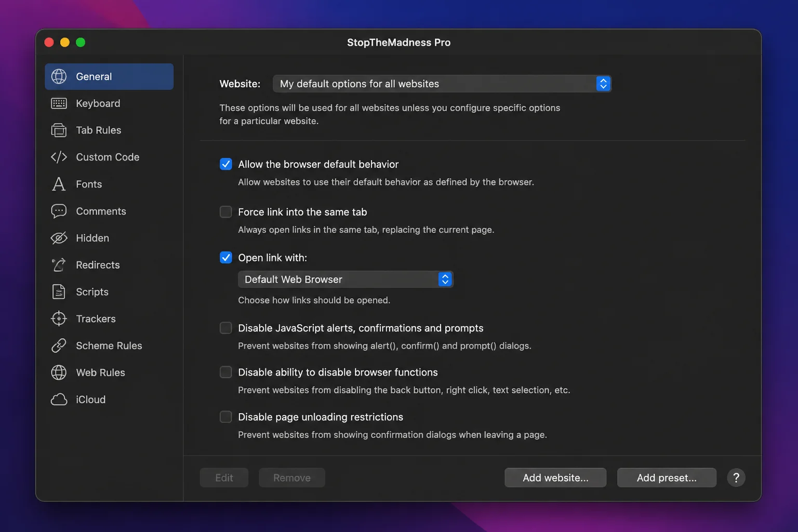
Task: Click the StopTheMadness Pro window title
Action: coord(398,43)
